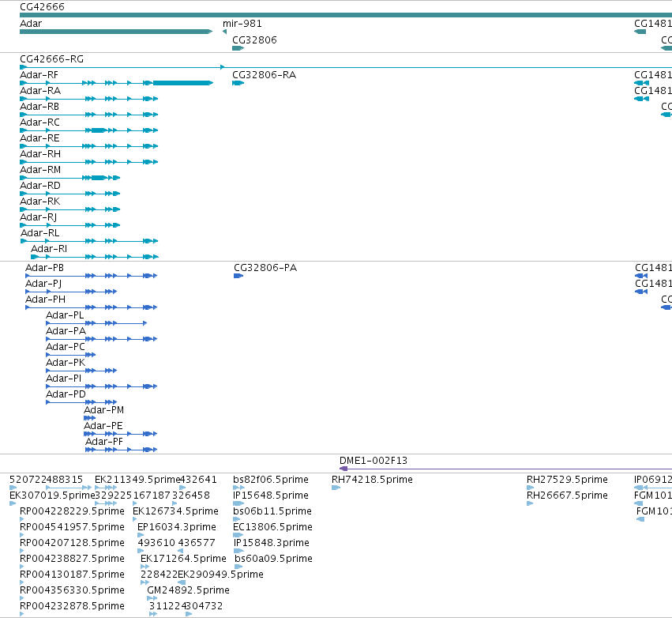The height and width of the screenshot is (618, 672).
Task: Click the Adar-RM transcript label
Action: click(x=40, y=170)
